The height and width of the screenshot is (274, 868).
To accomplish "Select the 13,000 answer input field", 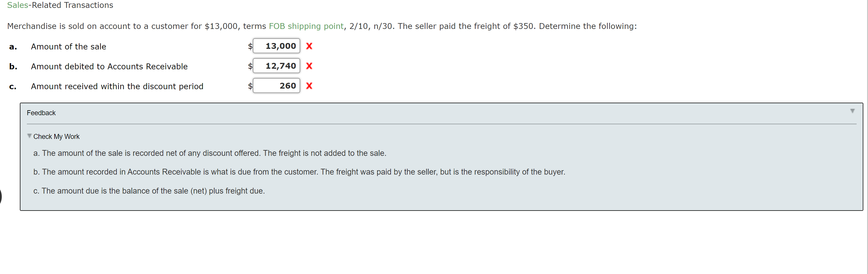I will tap(277, 46).
